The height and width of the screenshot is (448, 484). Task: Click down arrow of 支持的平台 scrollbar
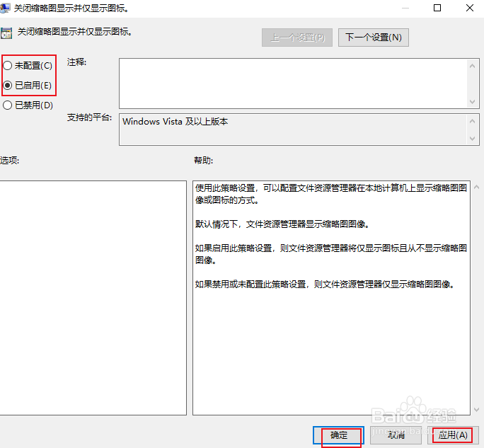472,139
